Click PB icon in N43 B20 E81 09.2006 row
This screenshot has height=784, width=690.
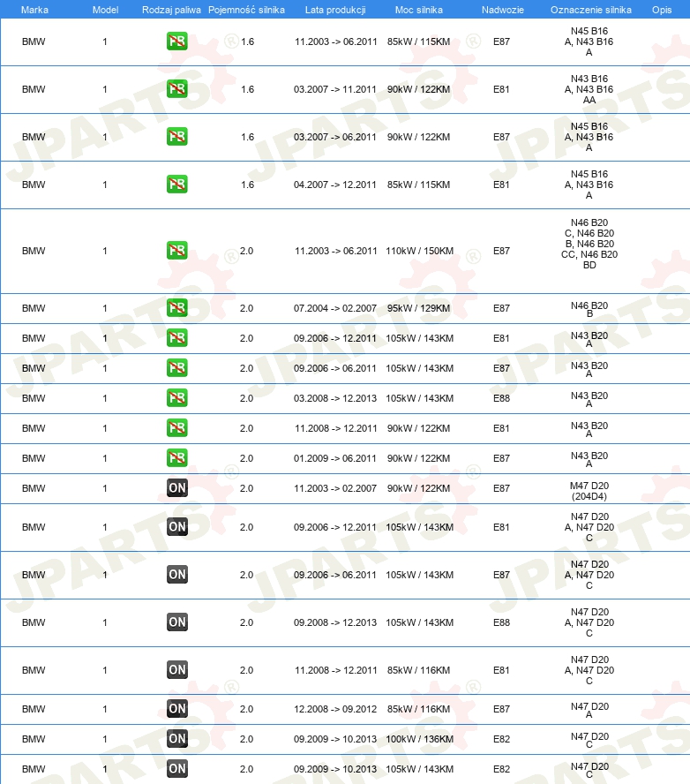tap(176, 337)
